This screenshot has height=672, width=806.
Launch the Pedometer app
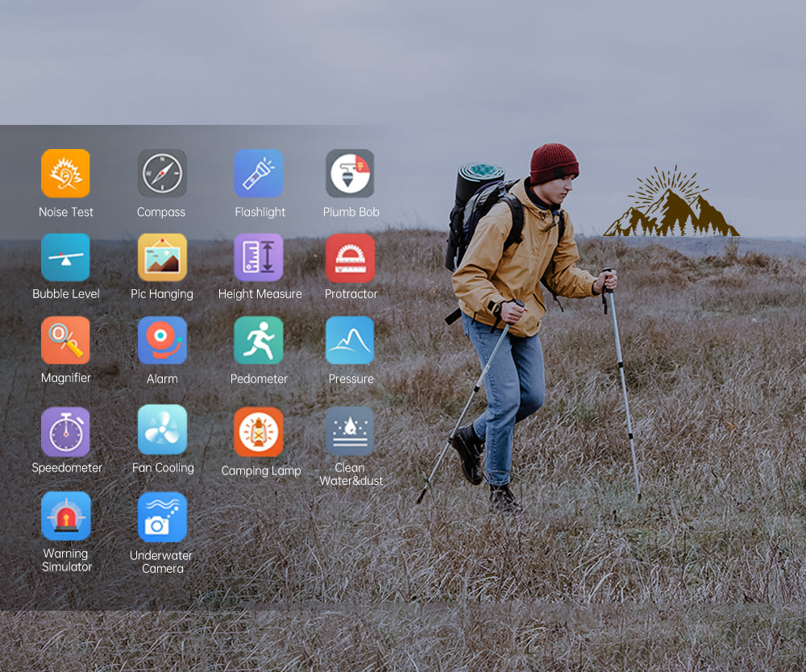(x=259, y=340)
